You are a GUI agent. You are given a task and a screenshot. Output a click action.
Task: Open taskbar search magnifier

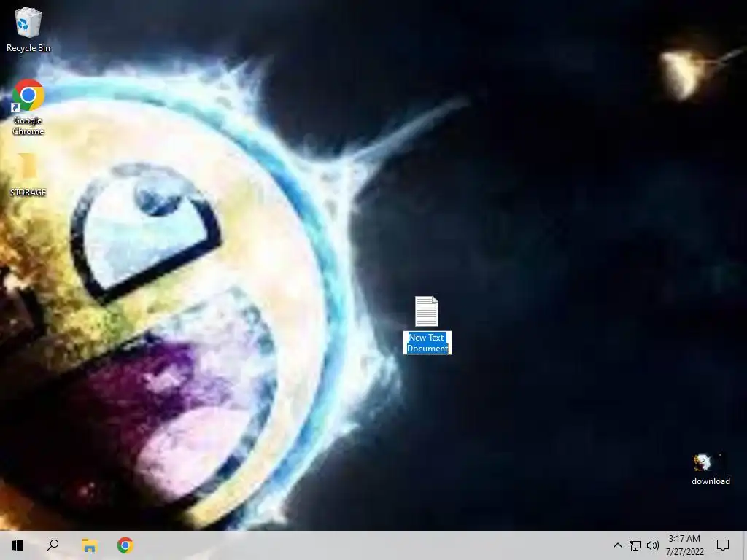click(x=53, y=545)
